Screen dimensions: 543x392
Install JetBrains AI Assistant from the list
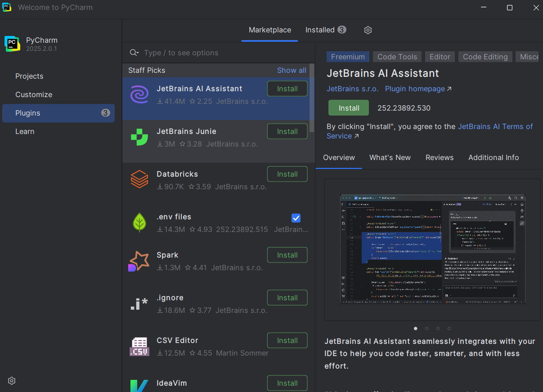287,89
